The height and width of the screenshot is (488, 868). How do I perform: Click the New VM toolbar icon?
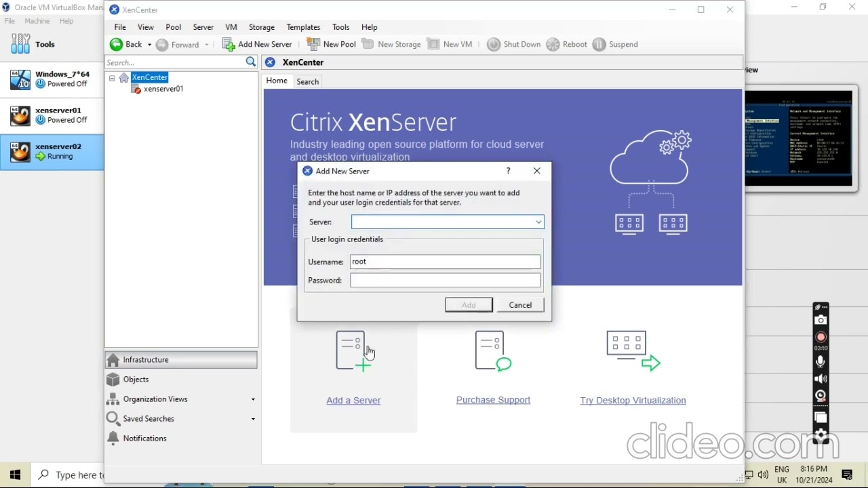coord(433,44)
